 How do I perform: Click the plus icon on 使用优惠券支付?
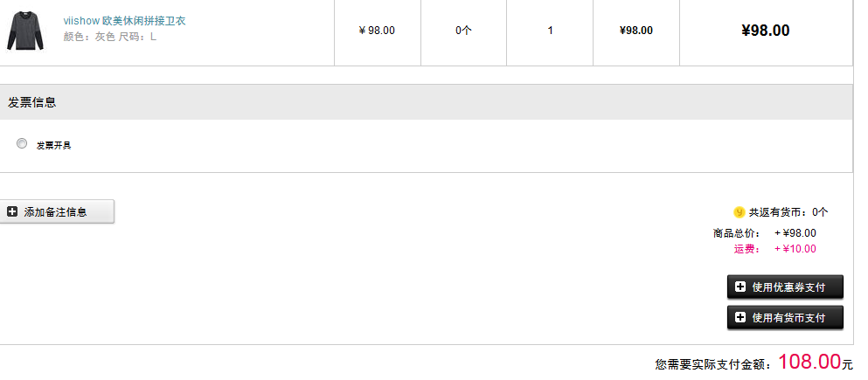[740, 287]
